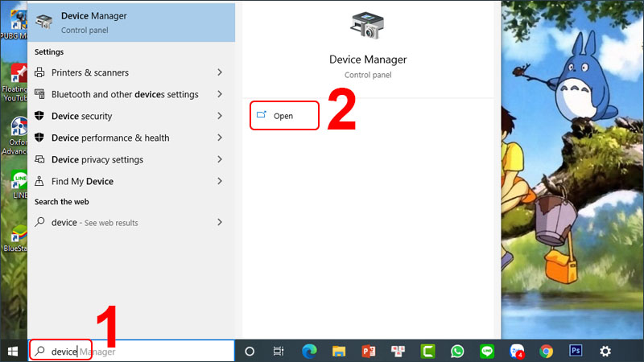Click the Search the web header text
Viewport: 644px width, 362px height.
tap(62, 202)
